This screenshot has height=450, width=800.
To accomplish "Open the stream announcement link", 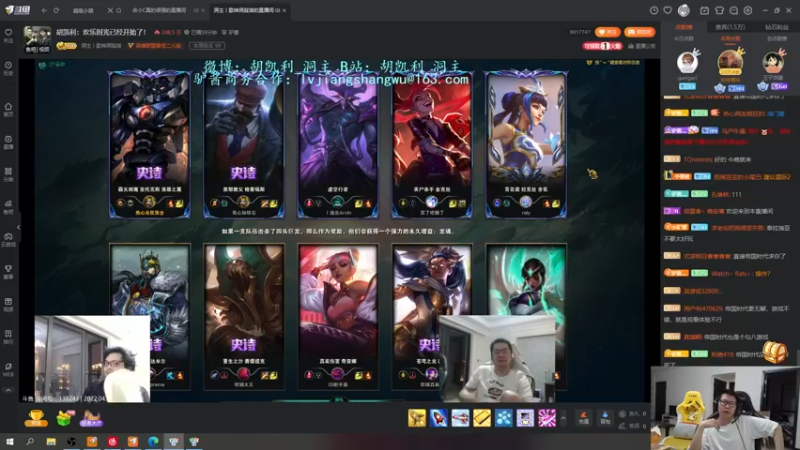I will [x=642, y=46].
